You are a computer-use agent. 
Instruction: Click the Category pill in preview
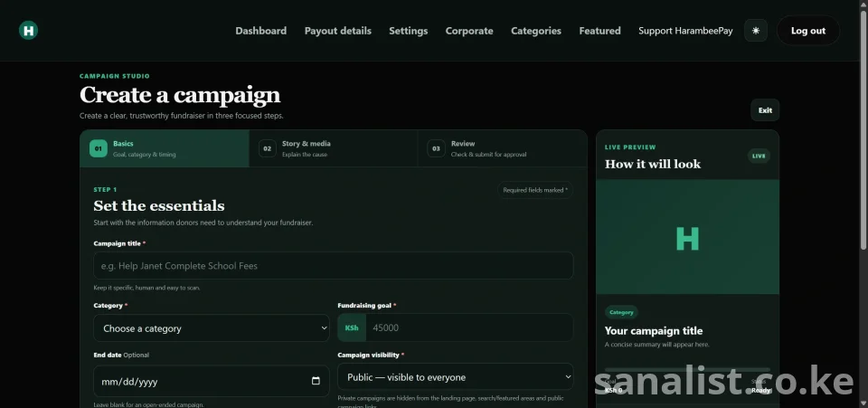621,312
